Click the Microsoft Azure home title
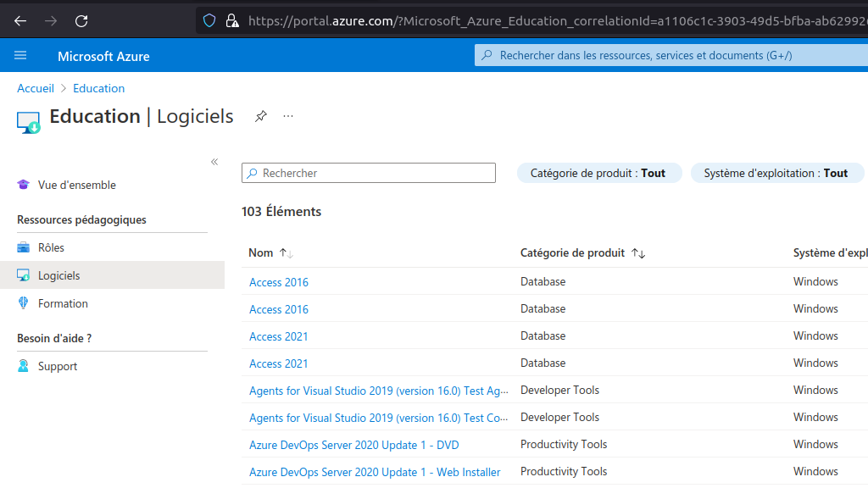Image resolution: width=868 pixels, height=488 pixels. 103,56
